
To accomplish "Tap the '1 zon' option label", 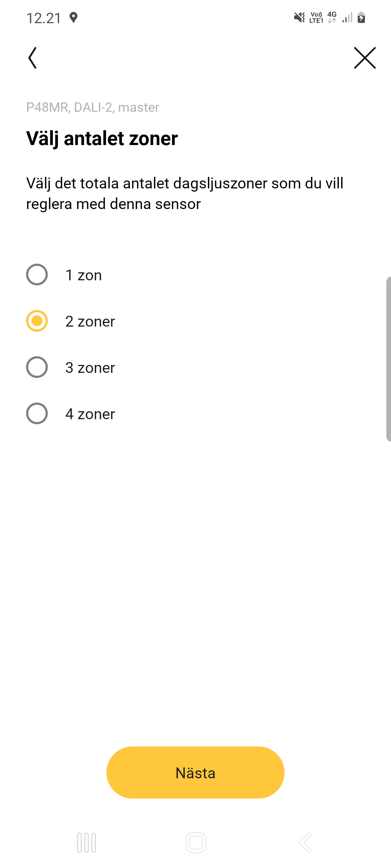I will 84,275.
